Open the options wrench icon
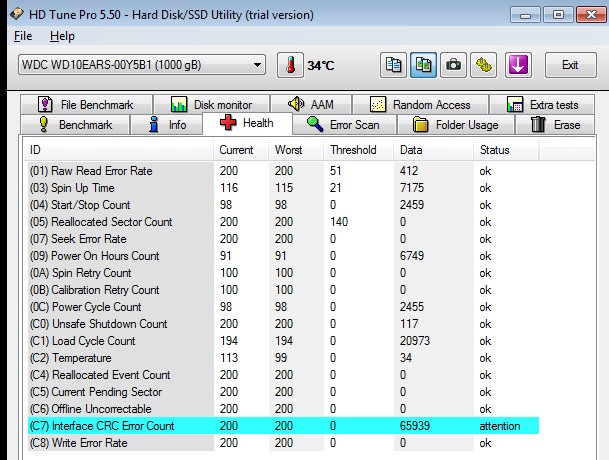This screenshot has width=609, height=460. point(484,65)
